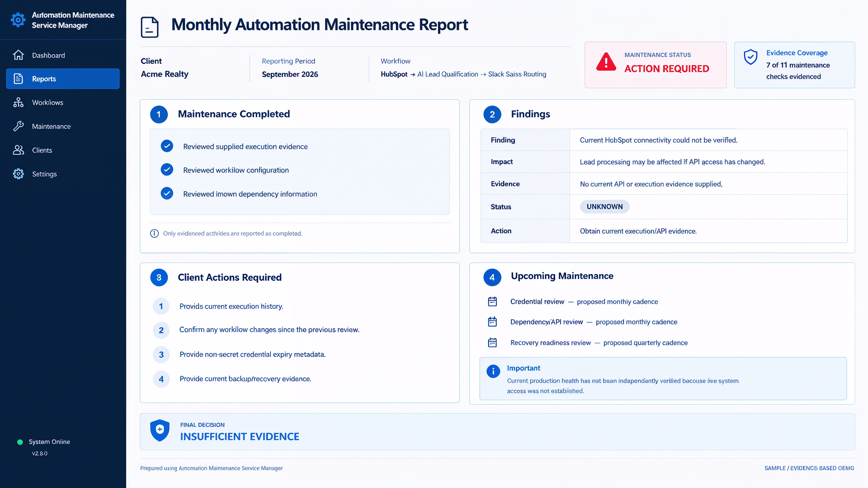Select client action 3 credential expiry metadata
868x488 pixels.
tap(252, 354)
